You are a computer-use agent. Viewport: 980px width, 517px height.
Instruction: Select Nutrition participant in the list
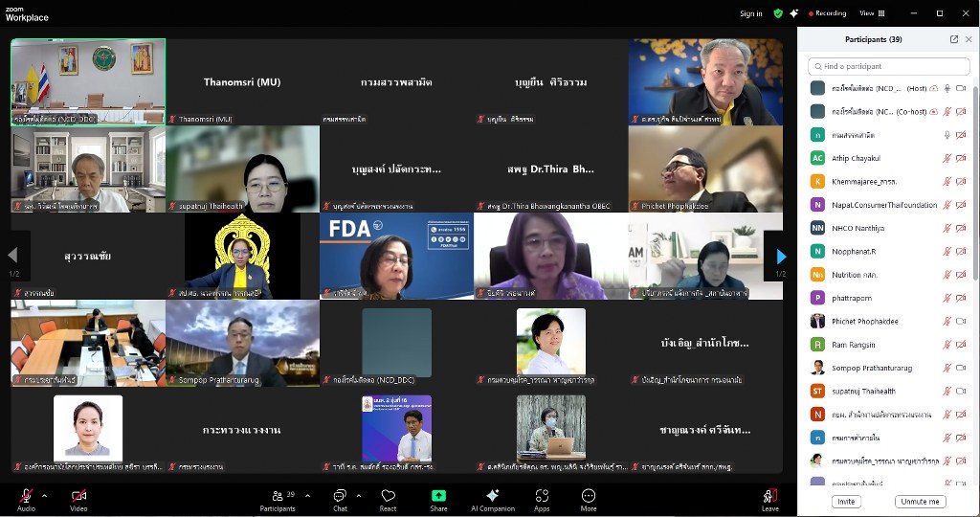889,275
